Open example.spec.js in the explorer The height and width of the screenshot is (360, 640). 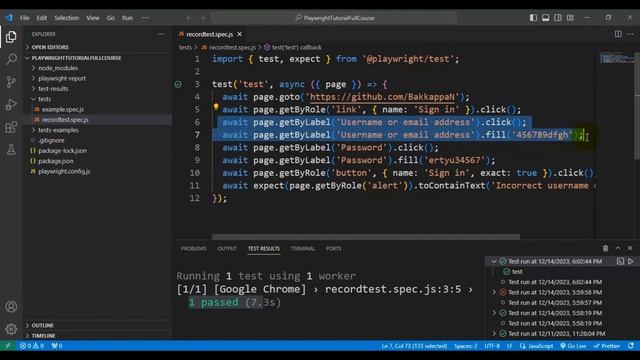(62, 109)
